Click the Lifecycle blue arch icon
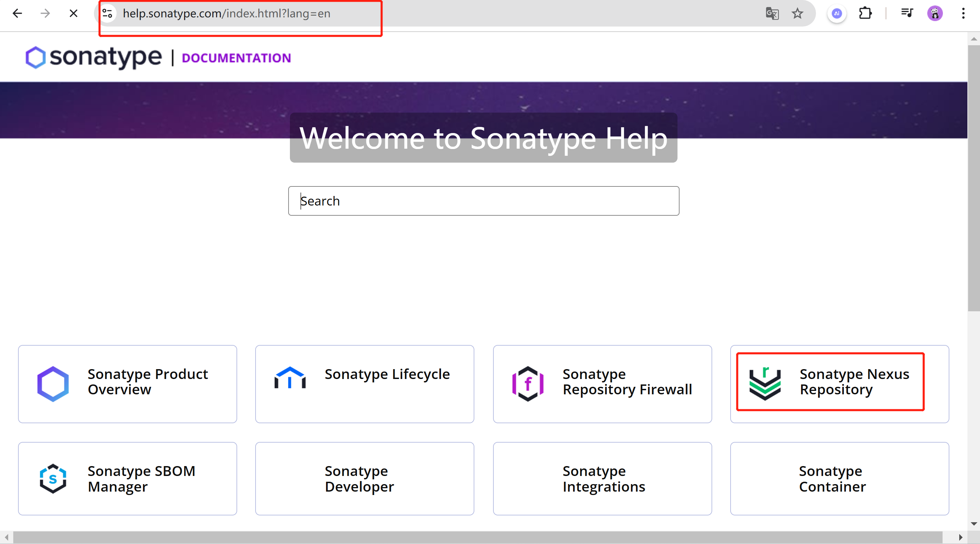Screen dimensions: 980x544 point(290,377)
